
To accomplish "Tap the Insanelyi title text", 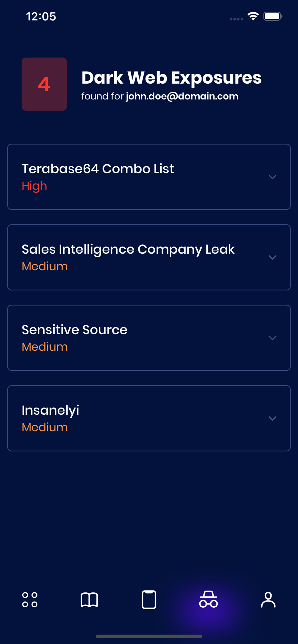I will tap(50, 410).
